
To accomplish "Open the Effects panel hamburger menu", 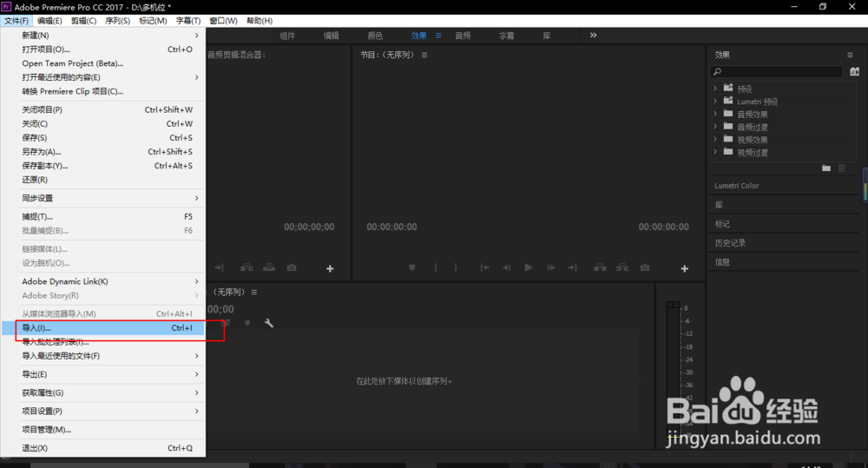I will (x=850, y=55).
